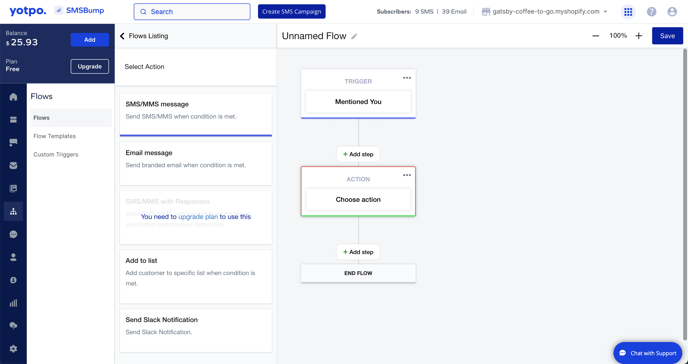
Task: Click the help question mark icon
Action: point(652,12)
